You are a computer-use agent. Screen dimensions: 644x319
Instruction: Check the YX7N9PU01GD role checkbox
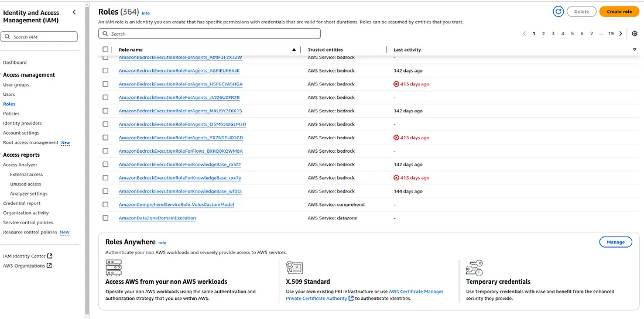pyautogui.click(x=105, y=138)
